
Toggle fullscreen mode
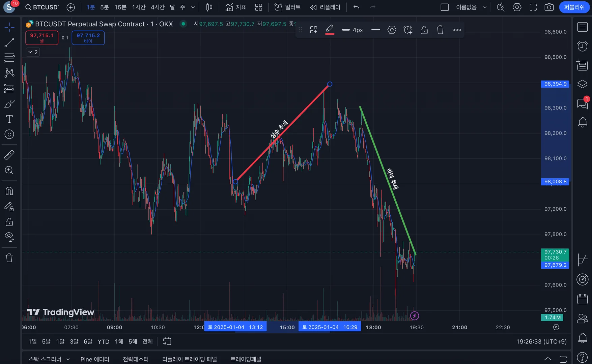pos(533,7)
